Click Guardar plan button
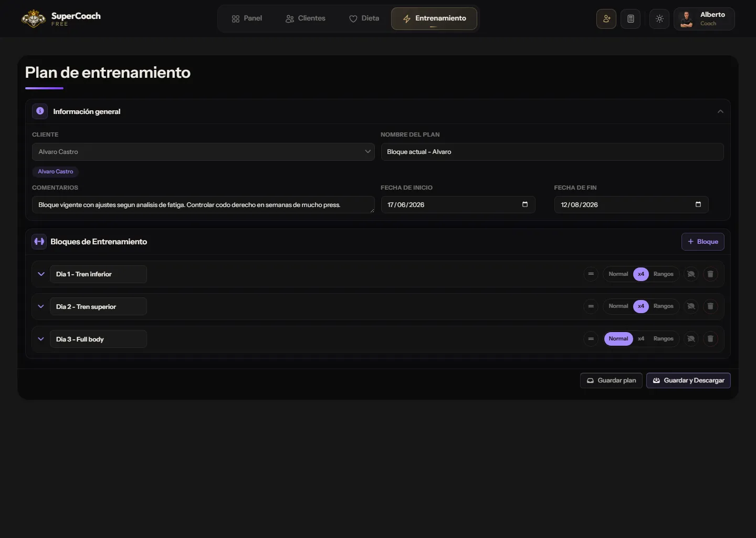This screenshot has height=538, width=756. coord(611,380)
